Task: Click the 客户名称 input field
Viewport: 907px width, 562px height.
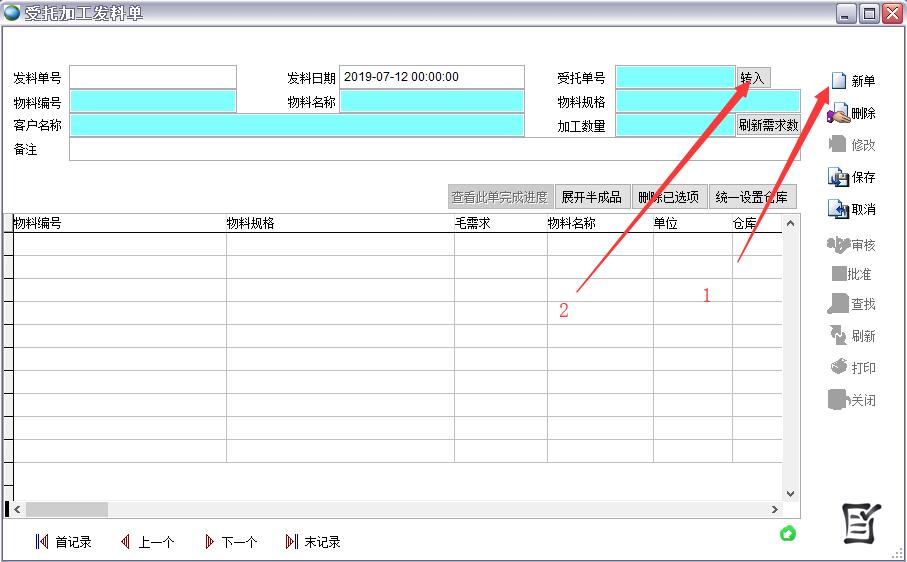Action: pyautogui.click(x=296, y=125)
